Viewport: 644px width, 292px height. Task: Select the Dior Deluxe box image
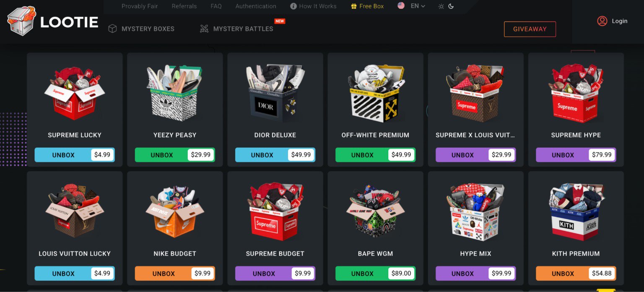click(x=275, y=94)
